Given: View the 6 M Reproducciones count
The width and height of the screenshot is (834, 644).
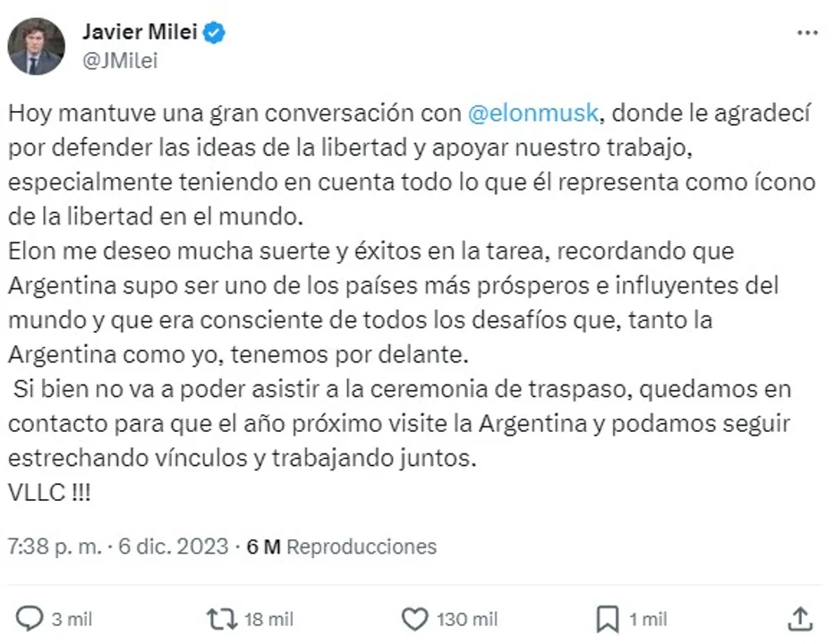Looking at the screenshot, I should point(342,546).
